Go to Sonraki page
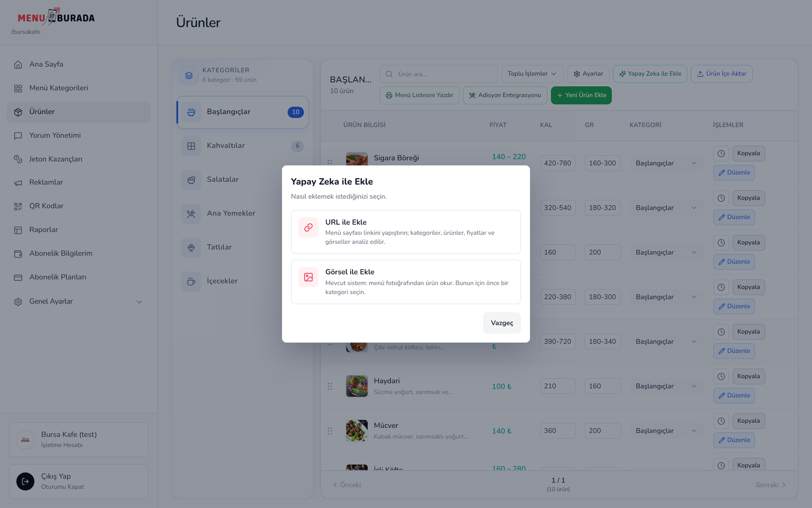 [x=770, y=485]
